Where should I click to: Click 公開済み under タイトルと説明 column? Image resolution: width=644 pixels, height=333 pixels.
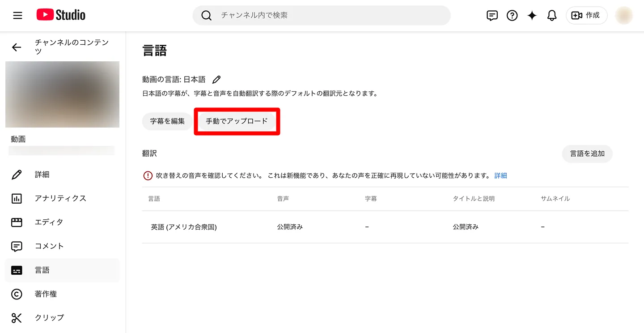(x=466, y=227)
